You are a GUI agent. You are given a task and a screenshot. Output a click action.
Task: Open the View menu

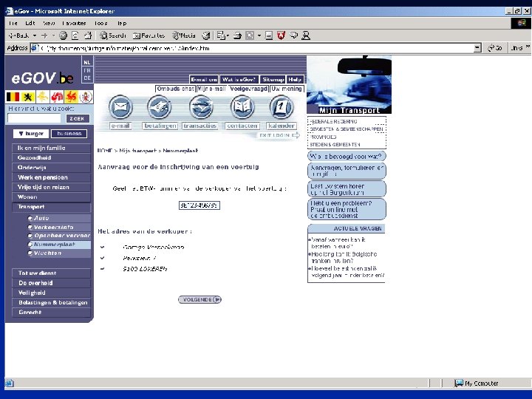pyautogui.click(x=49, y=23)
